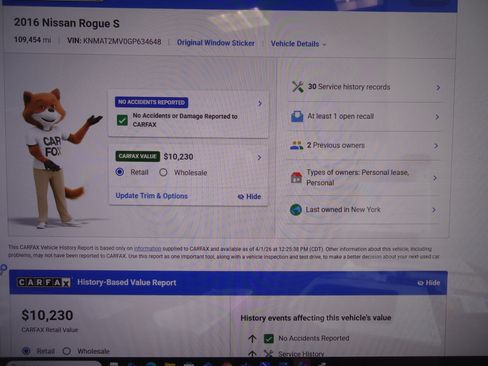Viewport: 488px width, 366px height.
Task: Expand the No Accidents Reported chevron
Action: point(260,104)
